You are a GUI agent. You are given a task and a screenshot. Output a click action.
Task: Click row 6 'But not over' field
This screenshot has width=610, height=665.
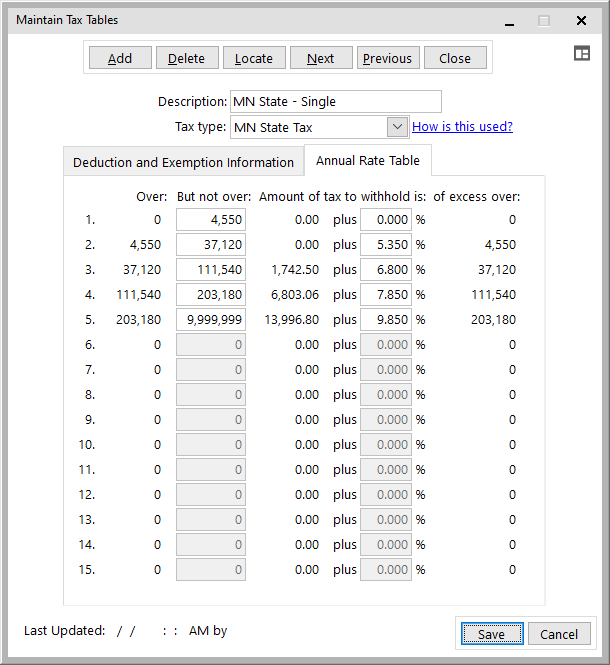(x=211, y=345)
